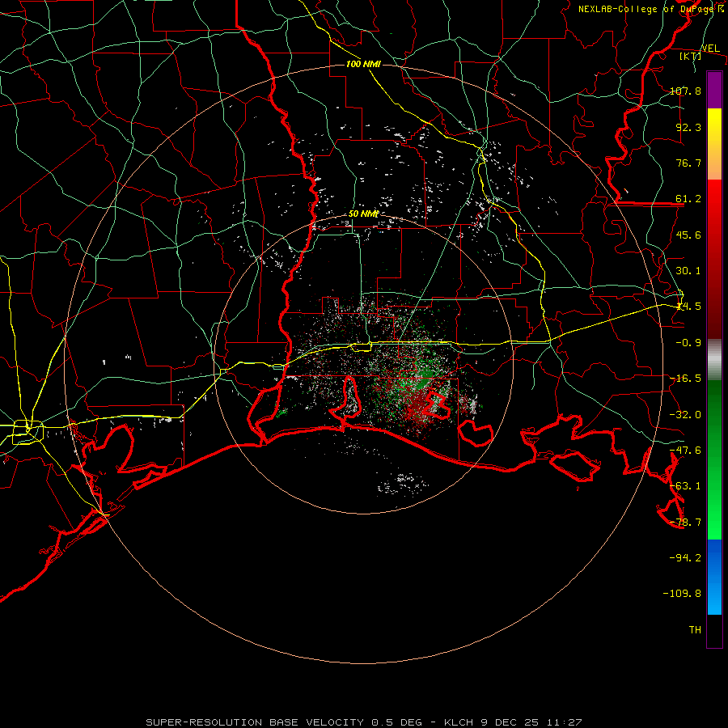Screen dimensions: 728x728
Task: Click the TH legend label
Action: (695, 630)
